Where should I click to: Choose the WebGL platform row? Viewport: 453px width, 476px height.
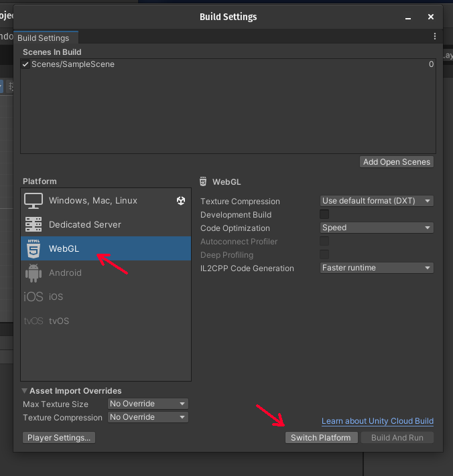click(106, 248)
